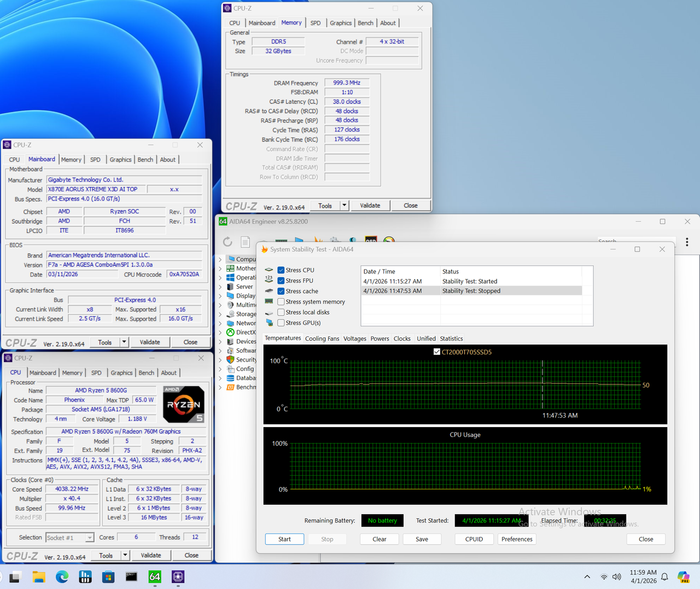This screenshot has height=589, width=700.
Task: Select the Operating System Windows-logo tree icon
Action: pos(230,278)
